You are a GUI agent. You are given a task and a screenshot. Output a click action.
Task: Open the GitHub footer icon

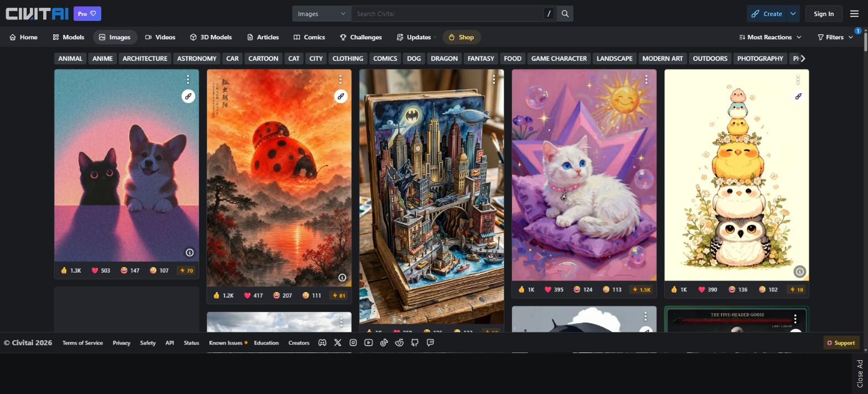(x=415, y=342)
